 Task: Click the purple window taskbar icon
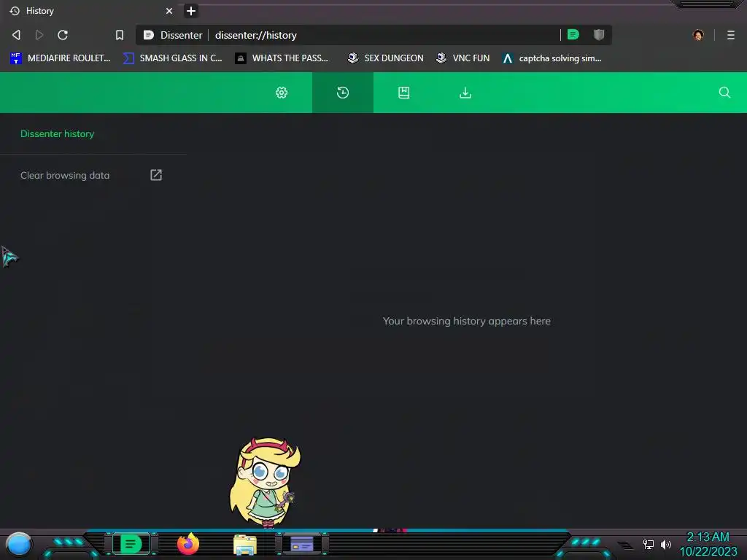[x=302, y=544]
